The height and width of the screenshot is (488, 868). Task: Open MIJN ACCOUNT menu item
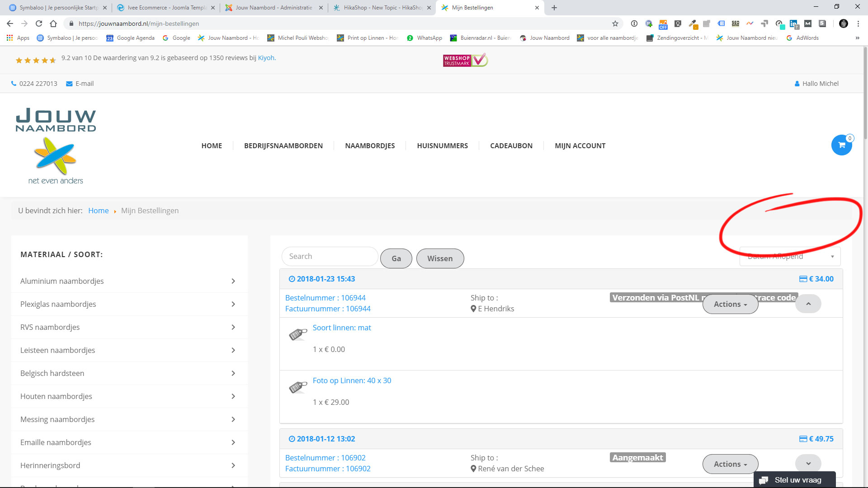coord(580,145)
